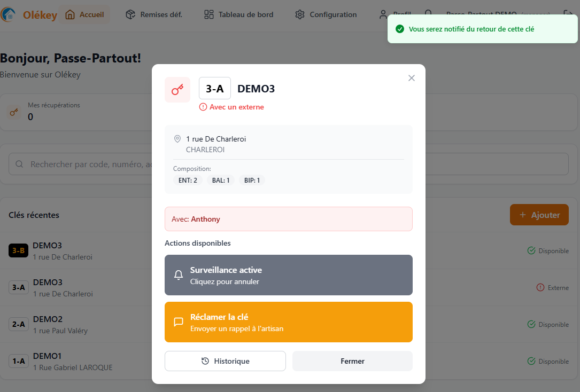Open Historique for this key
Image resolution: width=580 pixels, height=392 pixels.
[225, 361]
